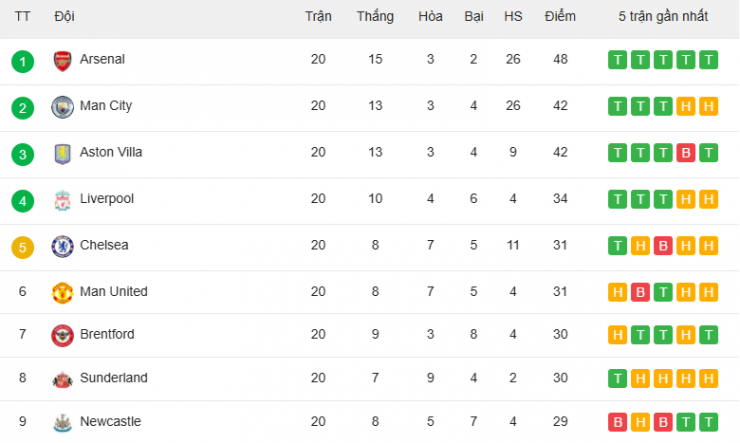Click the Sunderland club badge

[62, 379]
